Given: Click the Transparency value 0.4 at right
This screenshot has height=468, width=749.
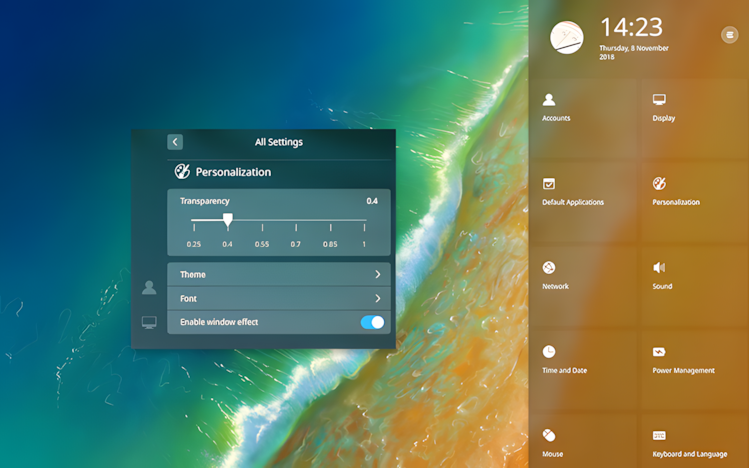Looking at the screenshot, I should click(372, 201).
